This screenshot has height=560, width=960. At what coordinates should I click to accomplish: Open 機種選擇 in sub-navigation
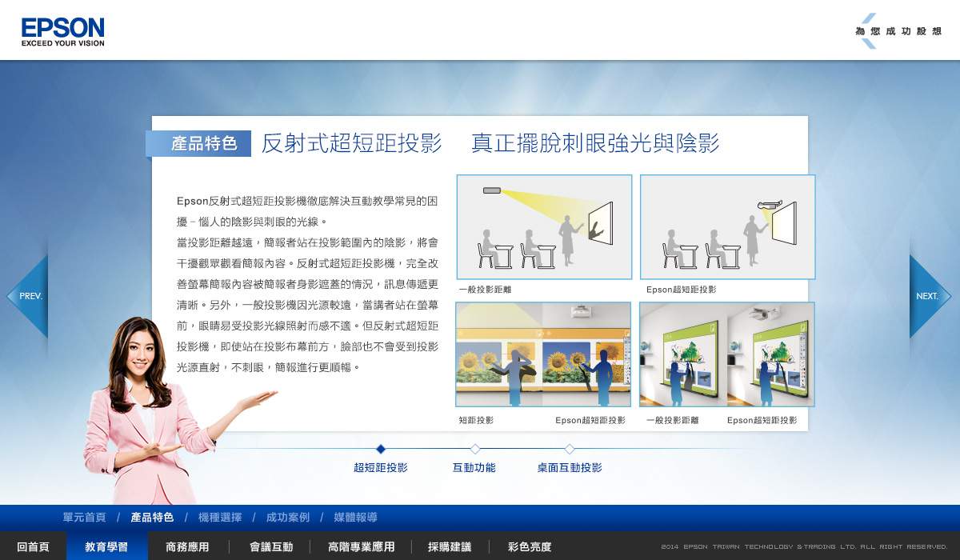pos(220,518)
